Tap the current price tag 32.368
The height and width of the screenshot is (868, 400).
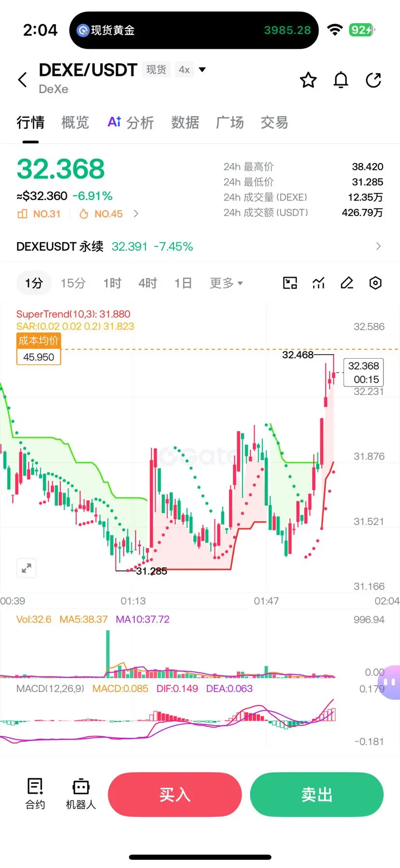click(x=364, y=372)
